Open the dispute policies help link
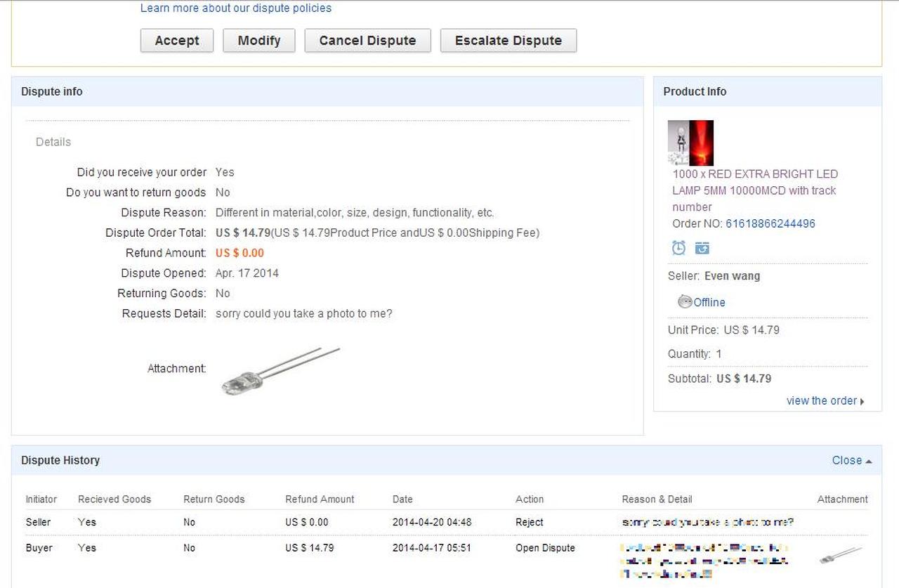This screenshot has width=899, height=588. tap(236, 8)
